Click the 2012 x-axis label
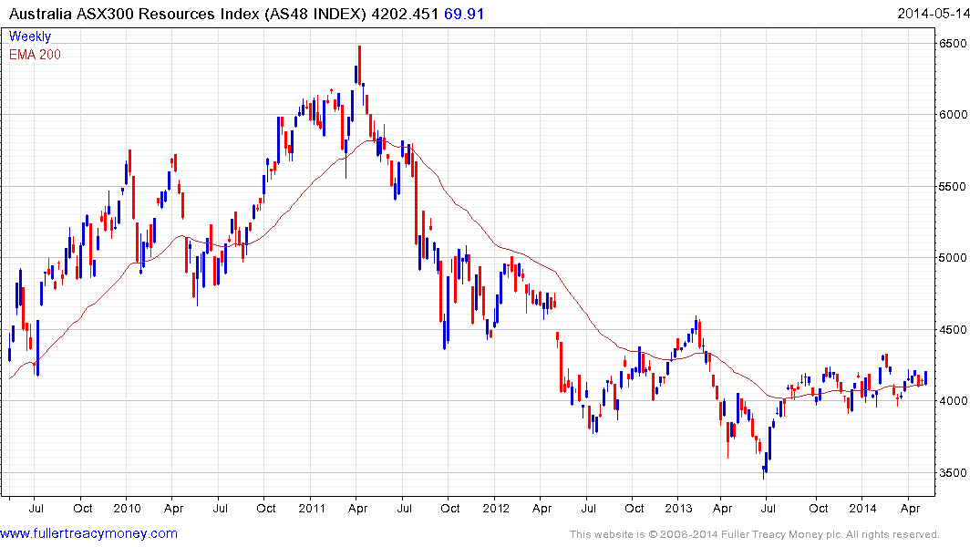Viewport: 980px width, 547px height. [x=496, y=508]
